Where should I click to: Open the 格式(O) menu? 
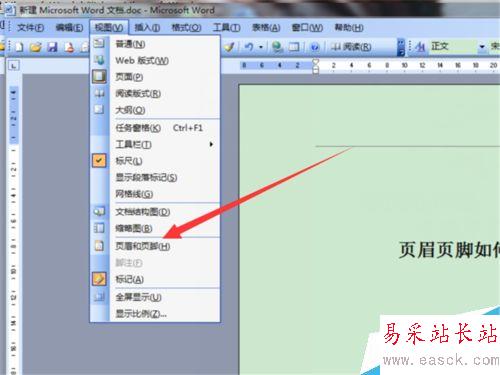[x=186, y=27]
